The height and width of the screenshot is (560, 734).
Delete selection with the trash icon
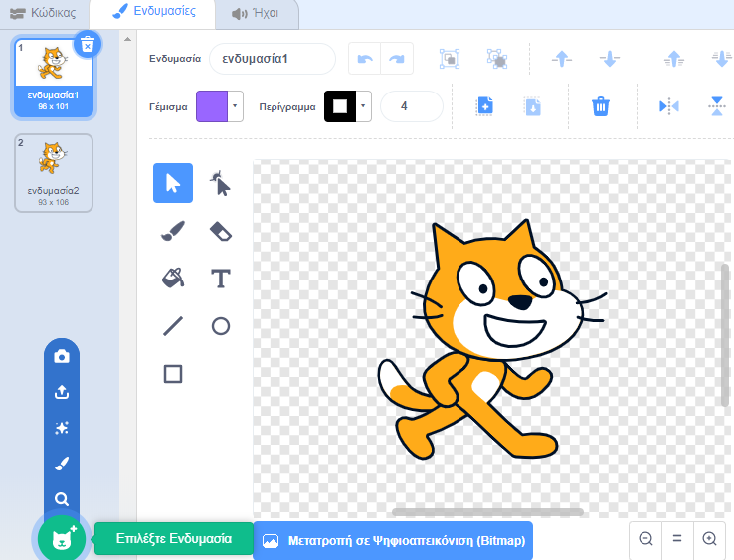tap(601, 106)
